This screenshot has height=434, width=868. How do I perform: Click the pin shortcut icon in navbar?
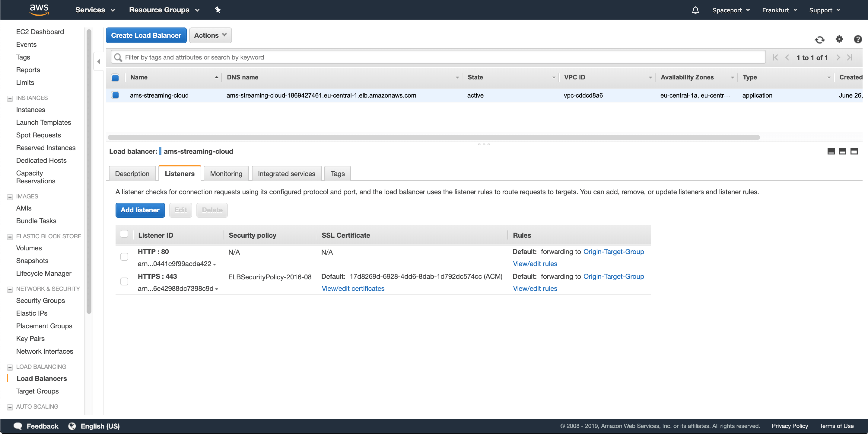point(218,10)
